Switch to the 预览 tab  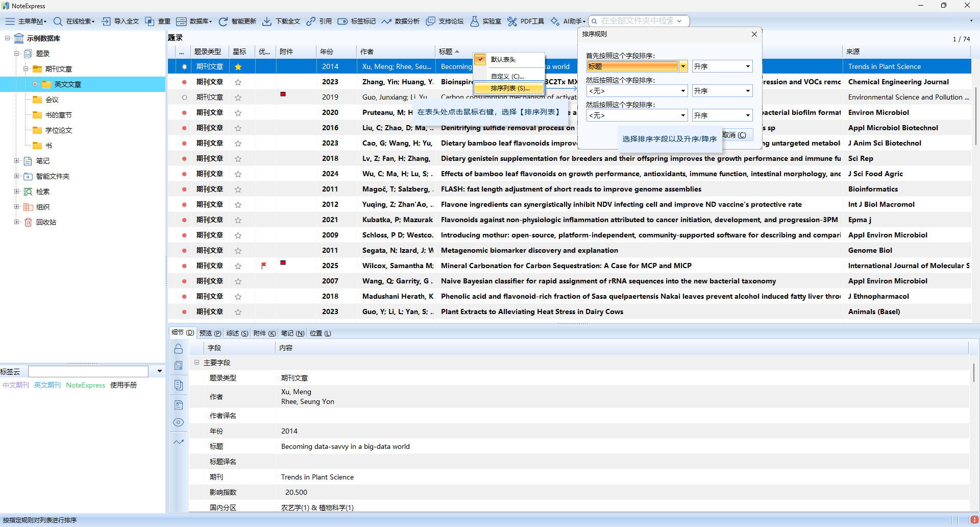coord(210,333)
